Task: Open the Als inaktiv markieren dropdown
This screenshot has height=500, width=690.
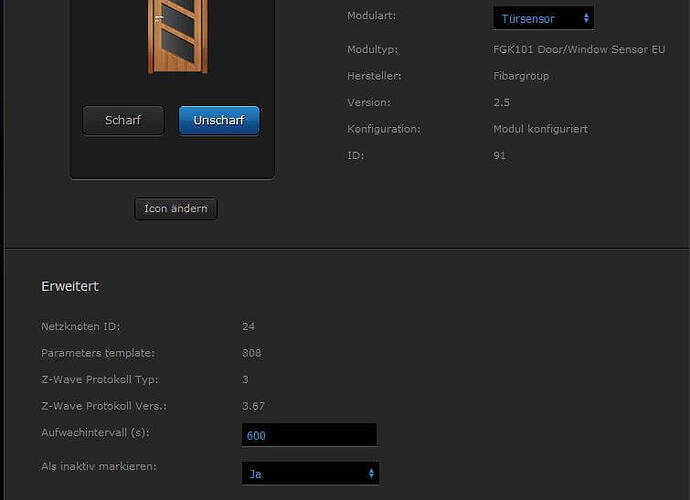Action: (310, 473)
